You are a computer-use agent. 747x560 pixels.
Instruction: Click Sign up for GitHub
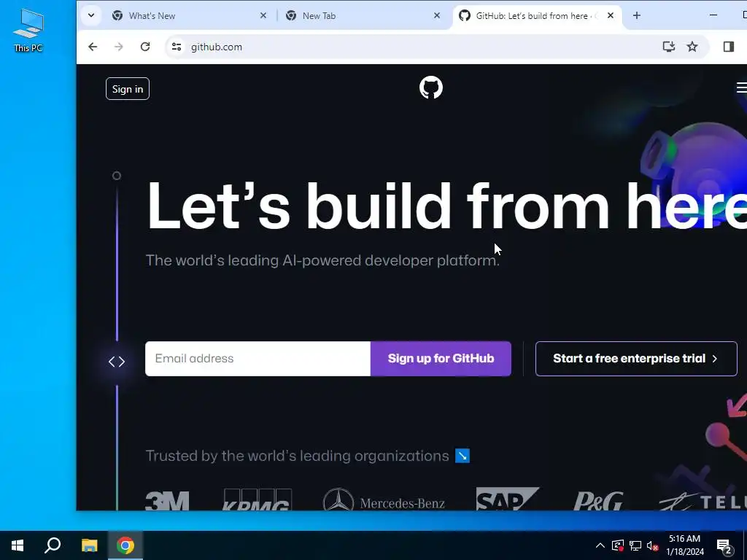[x=441, y=359]
